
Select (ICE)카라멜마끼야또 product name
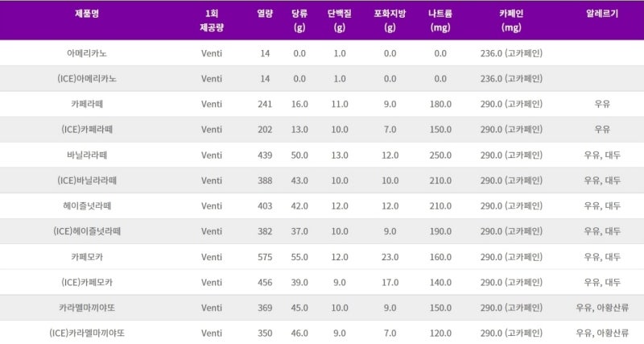click(x=87, y=333)
